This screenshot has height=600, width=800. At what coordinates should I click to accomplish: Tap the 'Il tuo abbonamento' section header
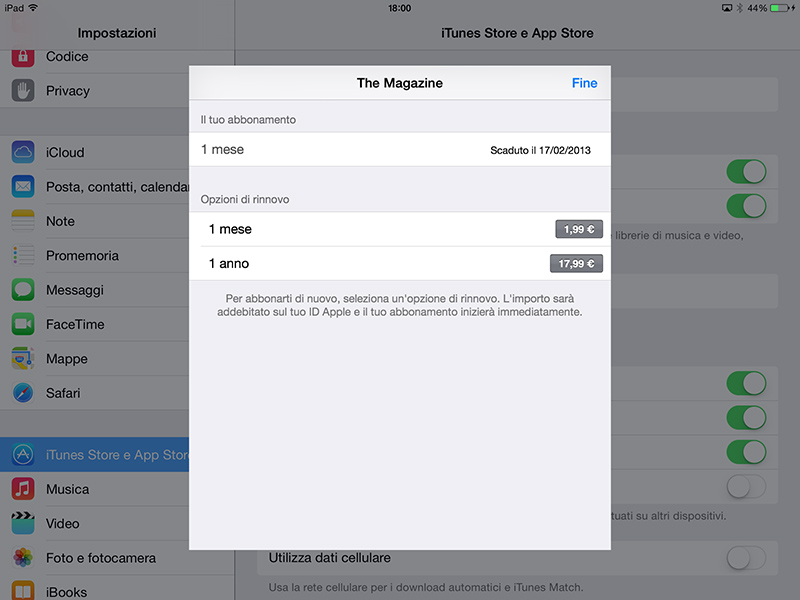248,119
